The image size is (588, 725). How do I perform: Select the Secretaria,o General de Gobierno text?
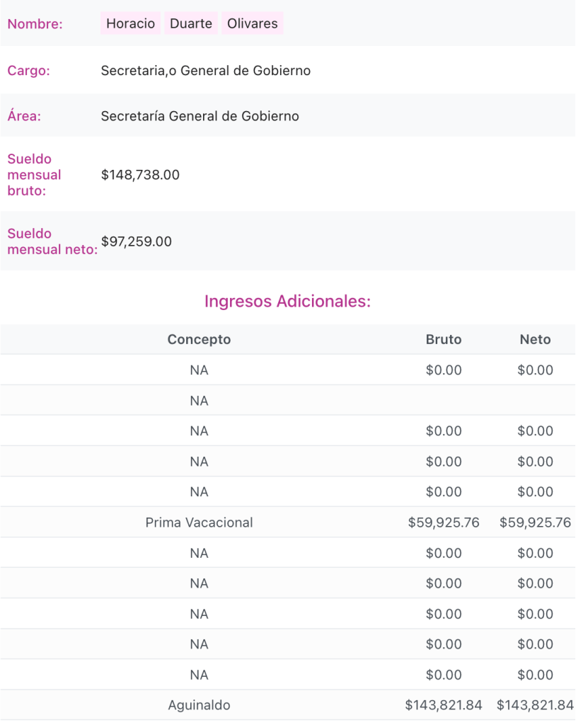[x=205, y=71]
